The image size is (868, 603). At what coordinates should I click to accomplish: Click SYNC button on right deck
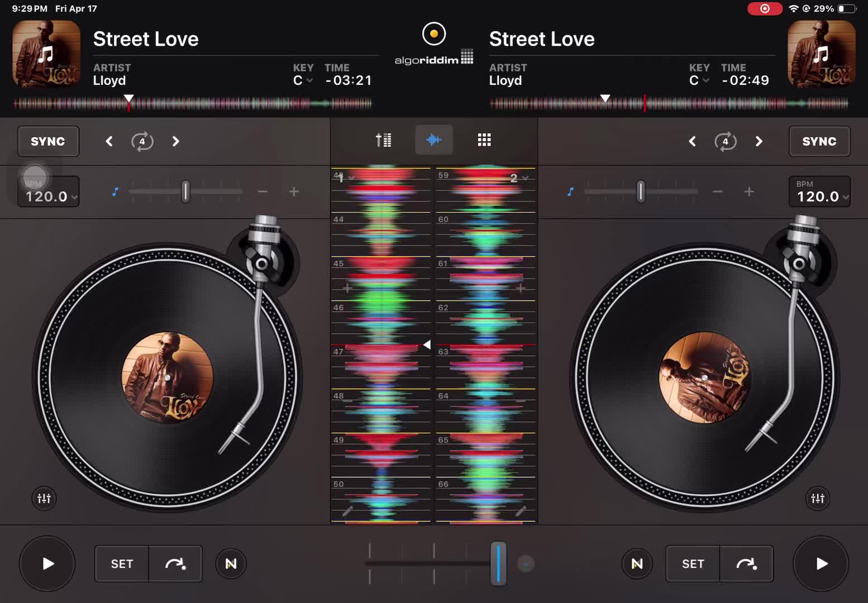819,141
